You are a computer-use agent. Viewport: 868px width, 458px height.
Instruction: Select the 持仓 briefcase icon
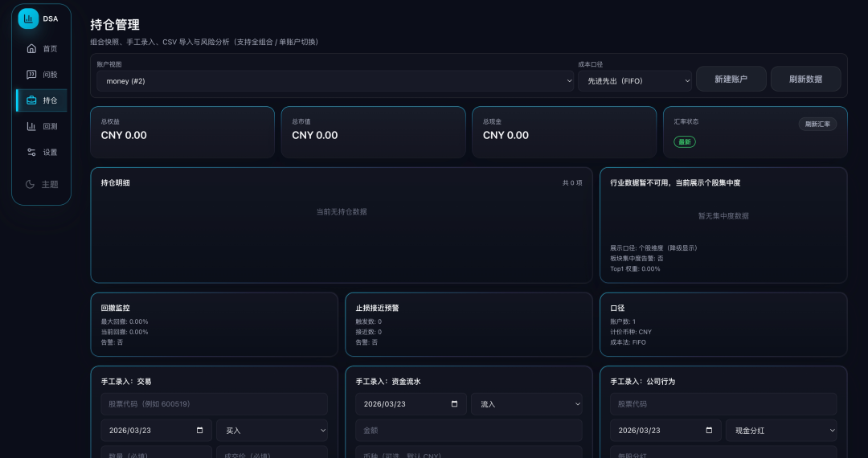(x=31, y=100)
